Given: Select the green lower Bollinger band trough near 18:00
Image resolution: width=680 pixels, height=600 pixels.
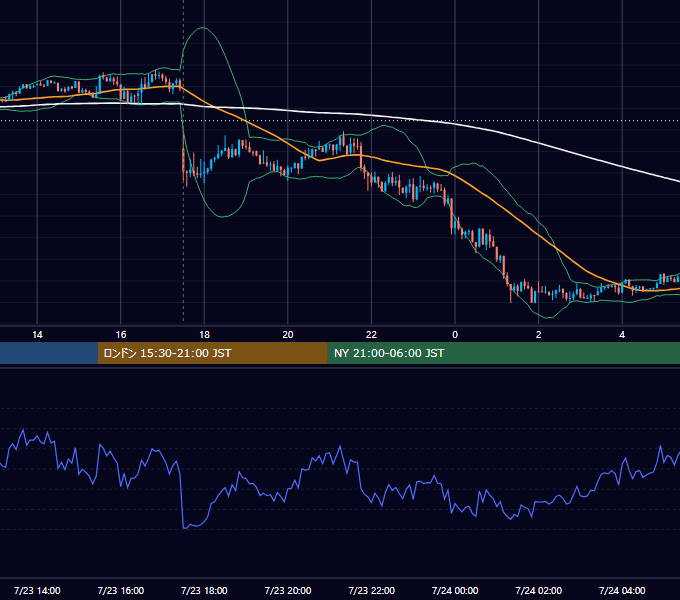Looking at the screenshot, I should (222, 216).
